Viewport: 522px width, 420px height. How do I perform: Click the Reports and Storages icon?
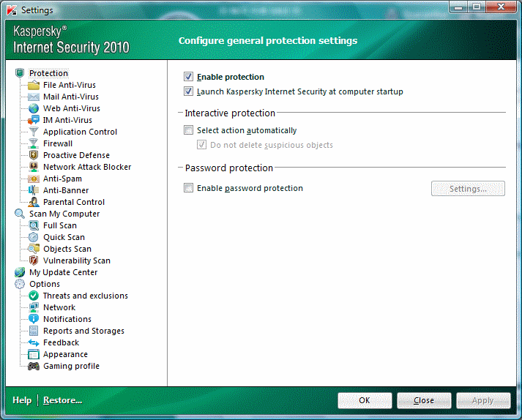(33, 331)
